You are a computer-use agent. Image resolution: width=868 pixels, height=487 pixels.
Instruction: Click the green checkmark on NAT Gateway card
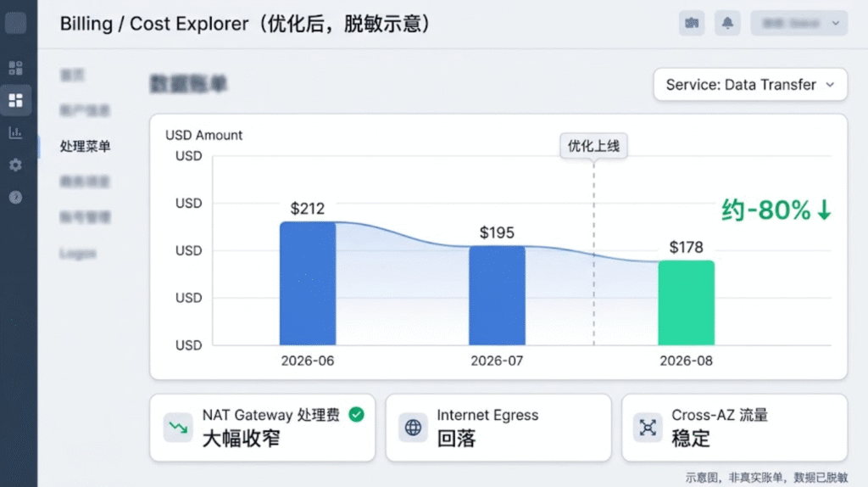click(x=357, y=414)
